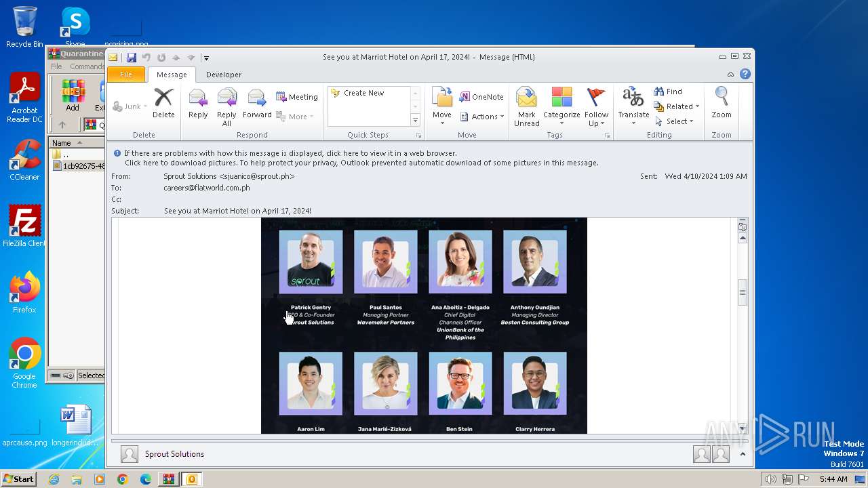This screenshot has height=488, width=868.
Task: Expand Quick Steps gallery arrow
Action: [x=416, y=121]
